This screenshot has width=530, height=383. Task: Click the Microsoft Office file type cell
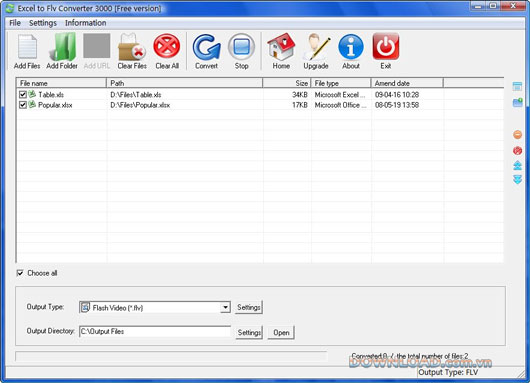pyautogui.click(x=340, y=105)
